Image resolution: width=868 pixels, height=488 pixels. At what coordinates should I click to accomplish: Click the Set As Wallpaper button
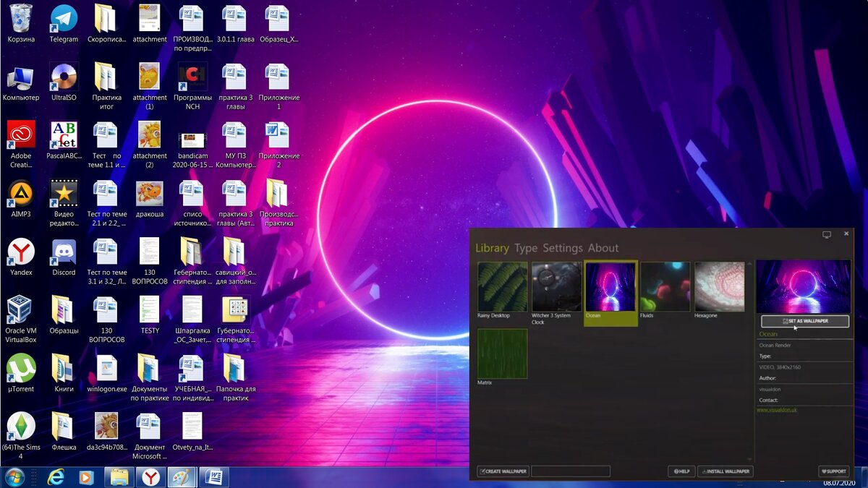coord(805,321)
